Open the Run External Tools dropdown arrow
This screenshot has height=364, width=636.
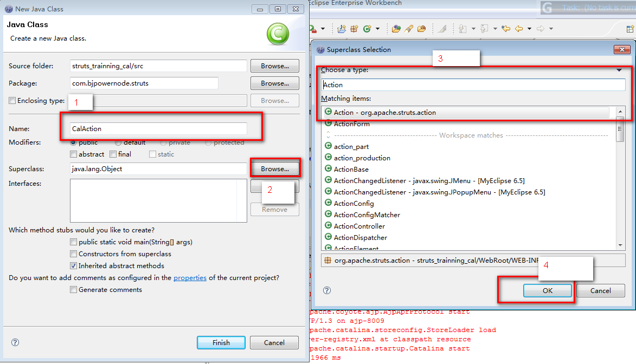323,29
